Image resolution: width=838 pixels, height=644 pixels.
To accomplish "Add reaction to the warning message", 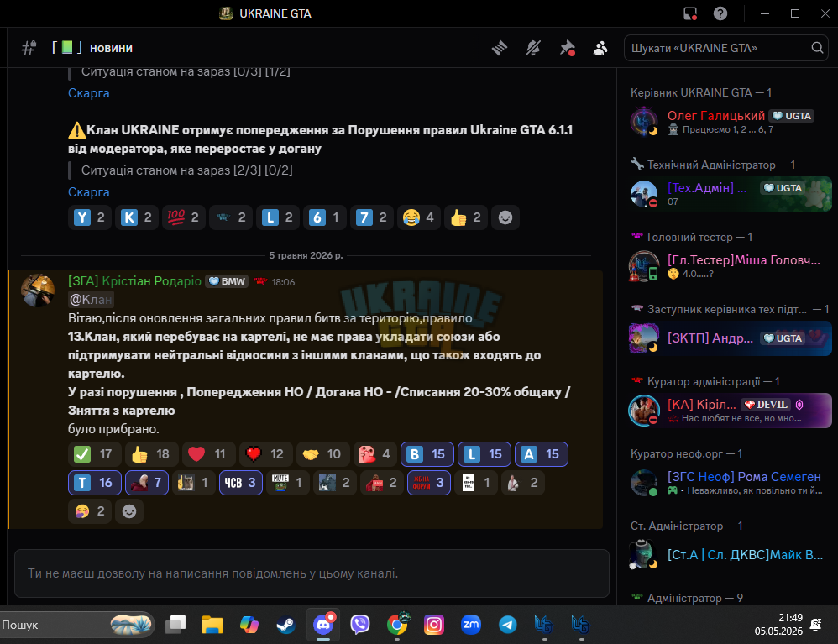I will [505, 217].
